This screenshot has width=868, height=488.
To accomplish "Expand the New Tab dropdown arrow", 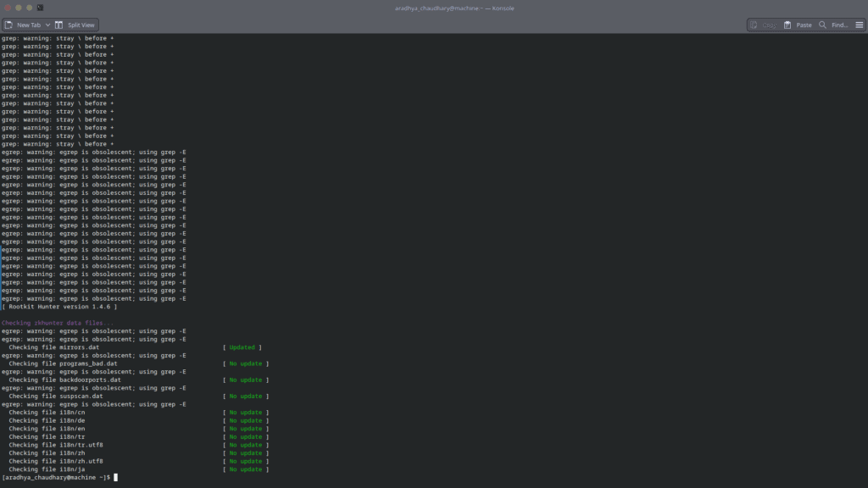I will [47, 25].
